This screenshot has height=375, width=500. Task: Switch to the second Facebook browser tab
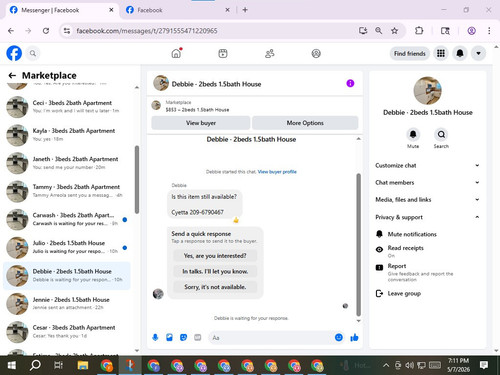pos(178,10)
